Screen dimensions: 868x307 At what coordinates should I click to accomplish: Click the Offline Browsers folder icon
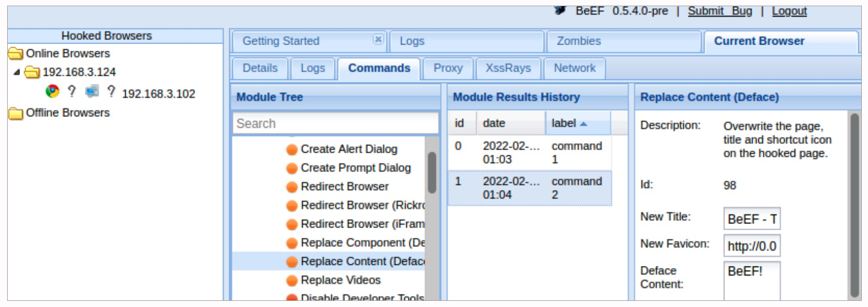pos(16,113)
